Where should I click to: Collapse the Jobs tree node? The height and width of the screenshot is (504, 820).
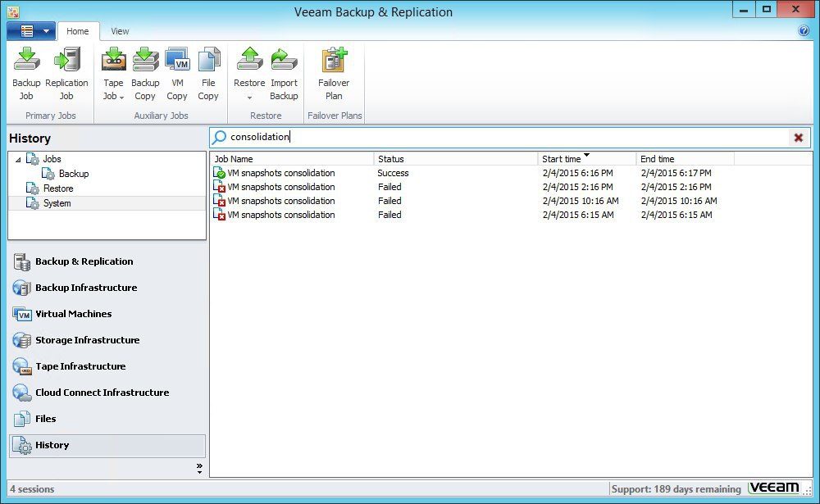[19, 158]
